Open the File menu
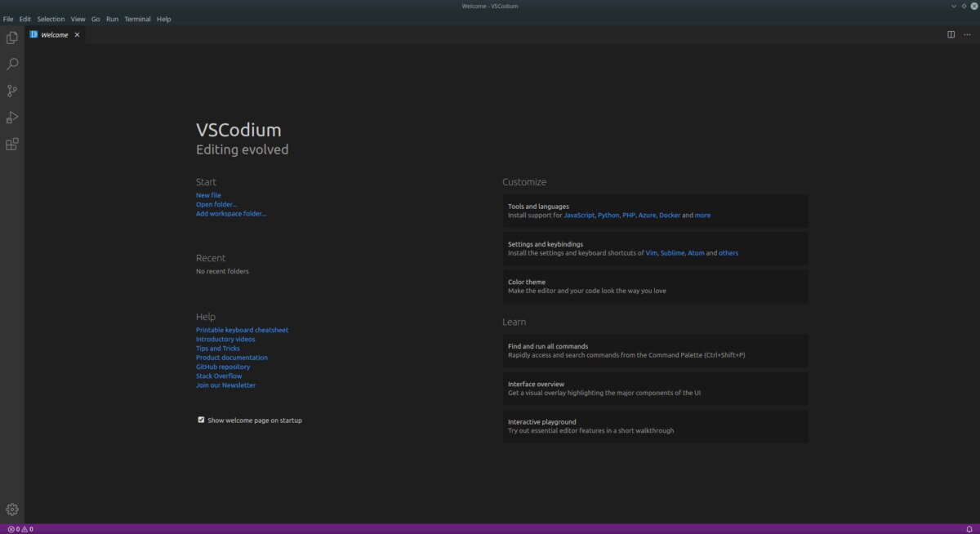The width and height of the screenshot is (980, 534). tap(8, 19)
